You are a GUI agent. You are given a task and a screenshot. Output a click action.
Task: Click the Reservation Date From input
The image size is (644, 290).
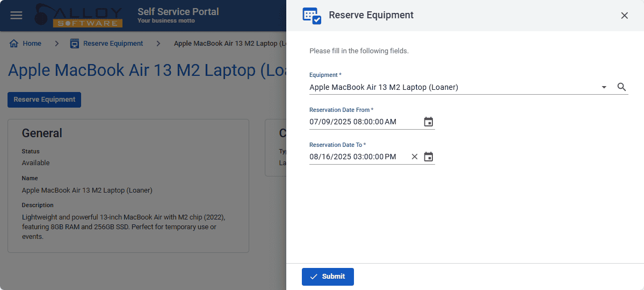coord(363,122)
